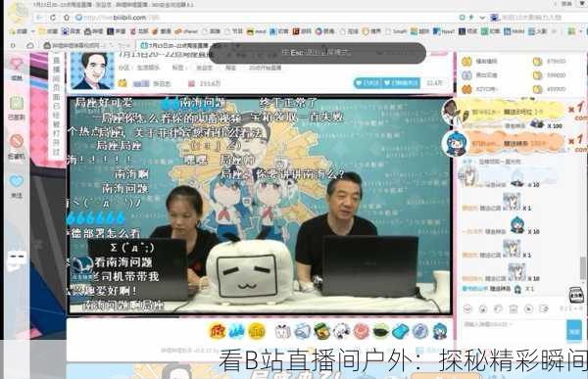Screen dimensions: 588x379
Task: Send the white bilibili TV gift icon
Action: [x=283, y=331]
